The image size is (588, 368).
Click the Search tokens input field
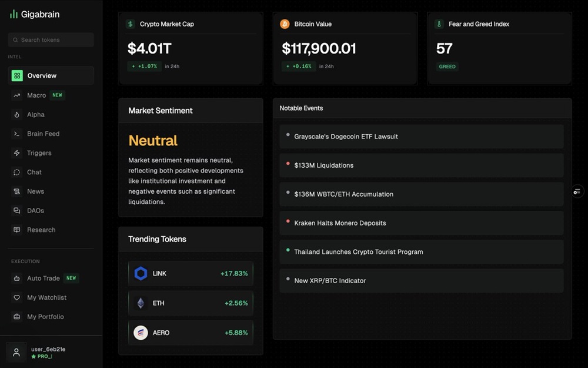[x=51, y=40]
